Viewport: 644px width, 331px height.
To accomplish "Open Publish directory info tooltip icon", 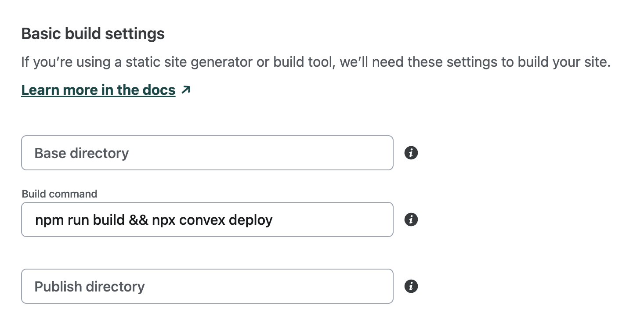I will click(411, 286).
